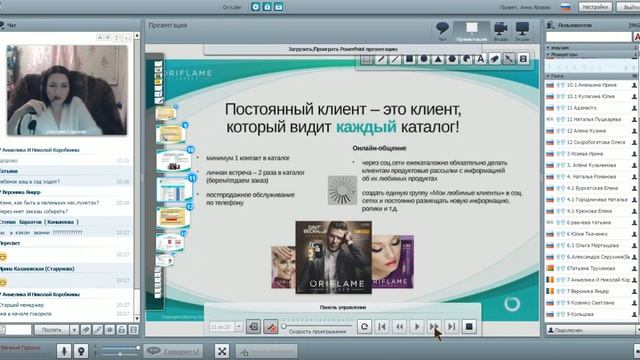Jump to the first slide
Screen dimensions: 640x360
point(382,327)
